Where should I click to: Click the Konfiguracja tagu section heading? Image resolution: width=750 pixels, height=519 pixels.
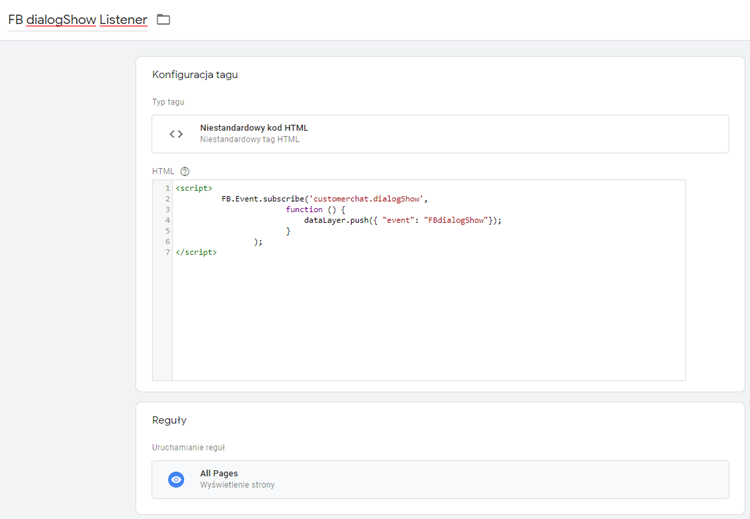tap(195, 75)
